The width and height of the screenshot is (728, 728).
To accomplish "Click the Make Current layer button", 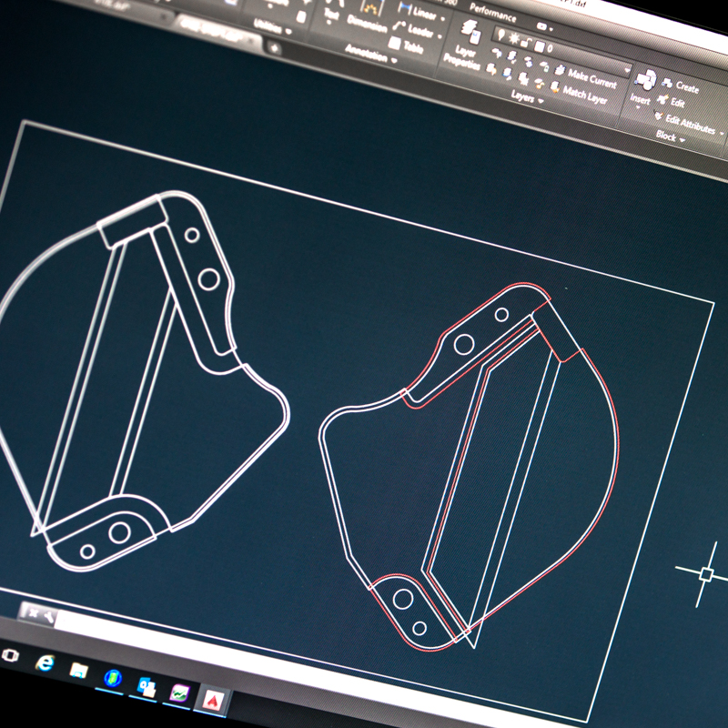I will point(586,76).
